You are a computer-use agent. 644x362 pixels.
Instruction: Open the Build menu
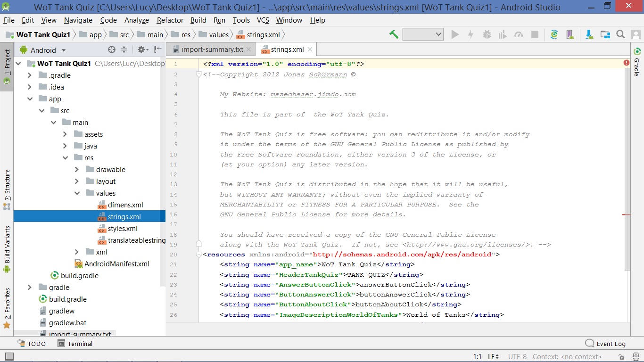point(198,20)
